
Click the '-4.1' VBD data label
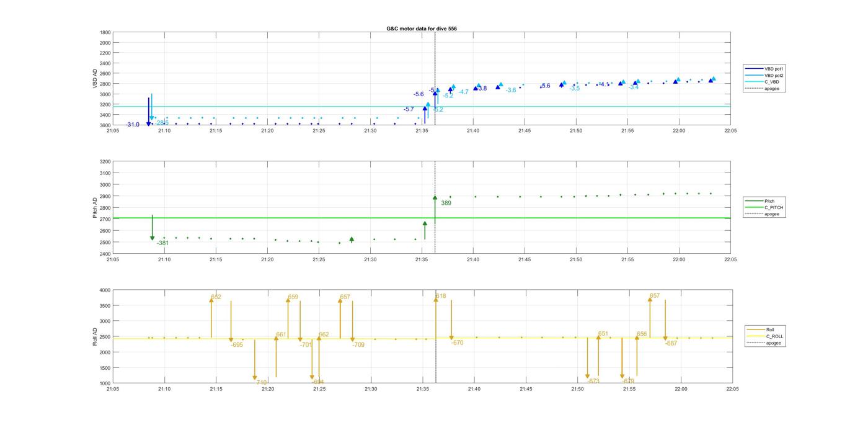(x=604, y=84)
